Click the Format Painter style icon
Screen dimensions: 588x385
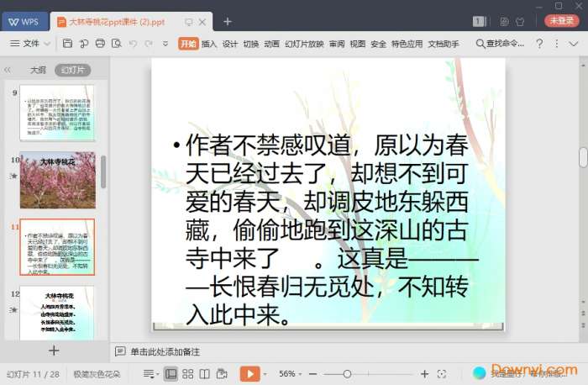tap(84, 44)
